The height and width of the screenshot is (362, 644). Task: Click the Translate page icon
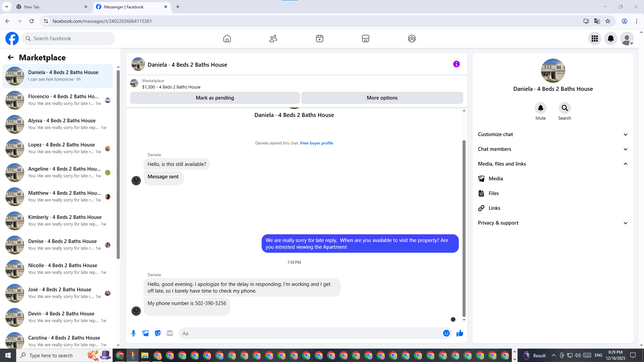(597, 21)
